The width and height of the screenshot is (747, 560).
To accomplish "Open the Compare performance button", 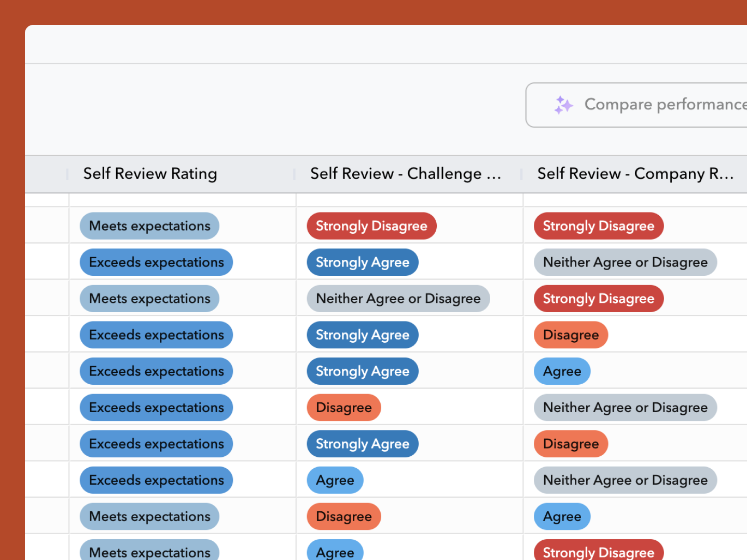I will point(637,105).
